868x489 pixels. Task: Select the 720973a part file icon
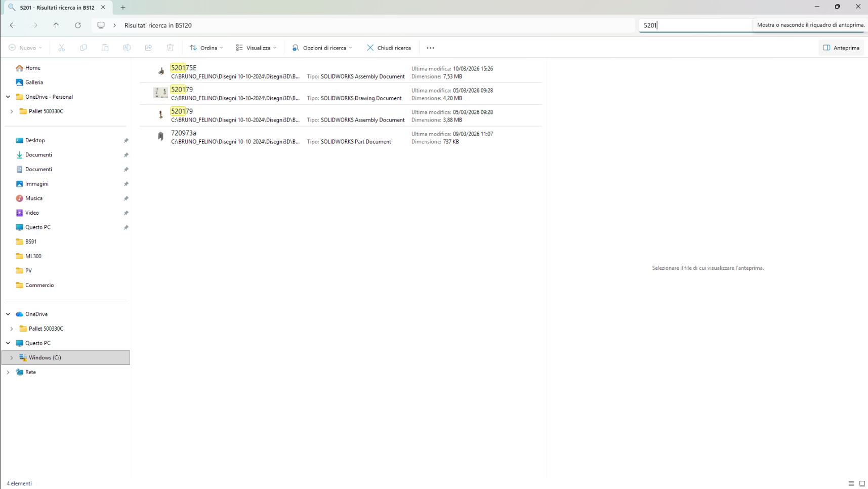coord(161,137)
